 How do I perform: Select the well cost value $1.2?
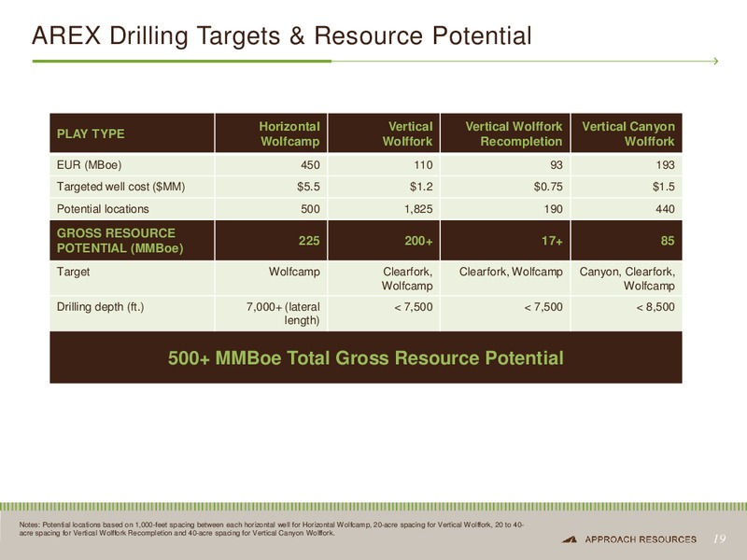tap(421, 187)
